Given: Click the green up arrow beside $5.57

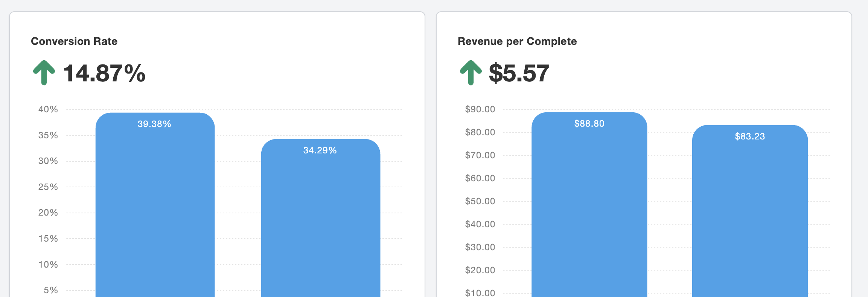Looking at the screenshot, I should (471, 73).
